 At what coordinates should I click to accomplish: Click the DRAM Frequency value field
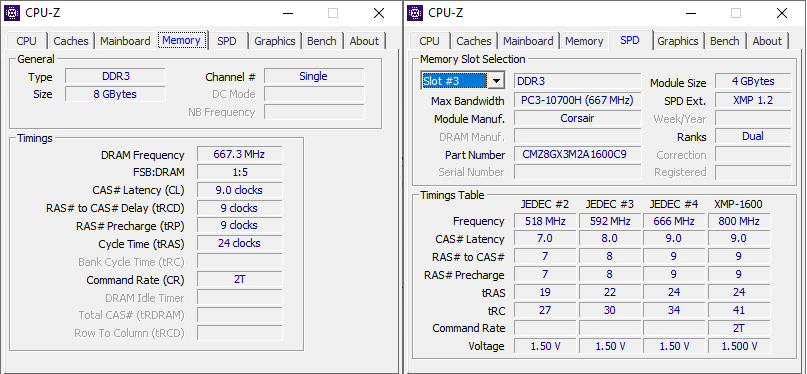pyautogui.click(x=239, y=154)
